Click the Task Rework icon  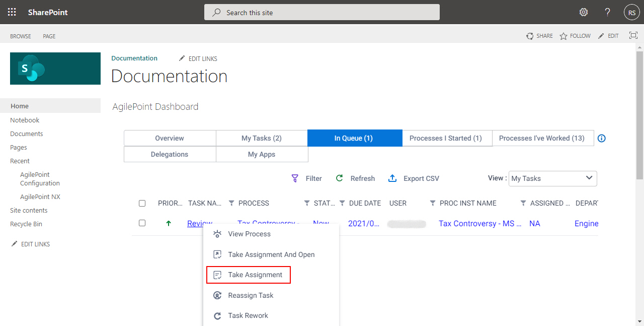(x=217, y=315)
